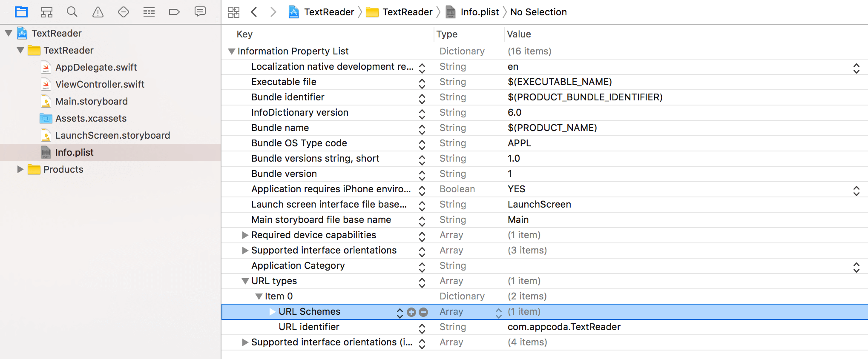
Task: Go back with the left chevron
Action: click(x=254, y=12)
